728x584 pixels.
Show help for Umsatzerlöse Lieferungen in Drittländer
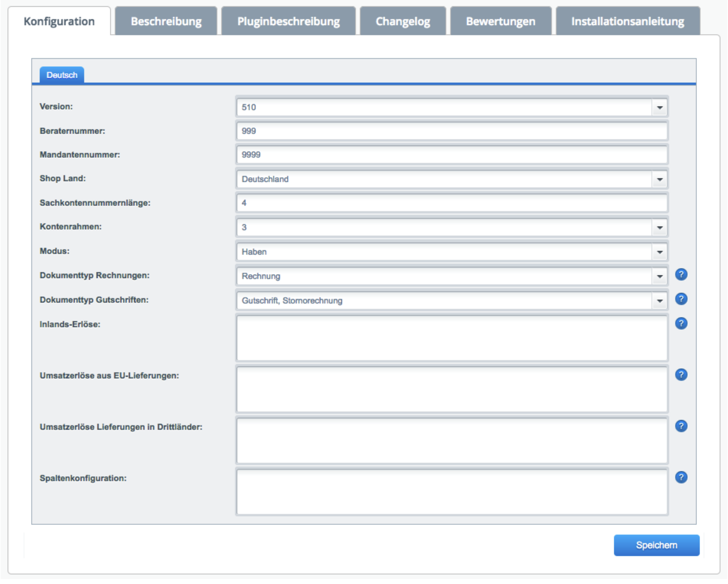(681, 426)
